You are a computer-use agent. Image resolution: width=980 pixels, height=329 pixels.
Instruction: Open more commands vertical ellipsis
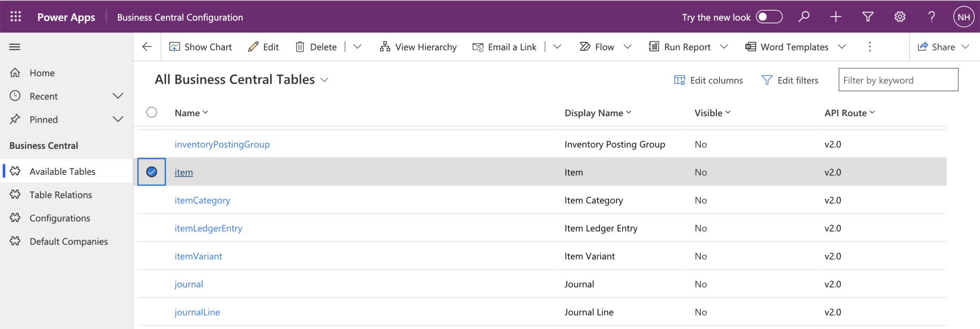pyautogui.click(x=870, y=47)
